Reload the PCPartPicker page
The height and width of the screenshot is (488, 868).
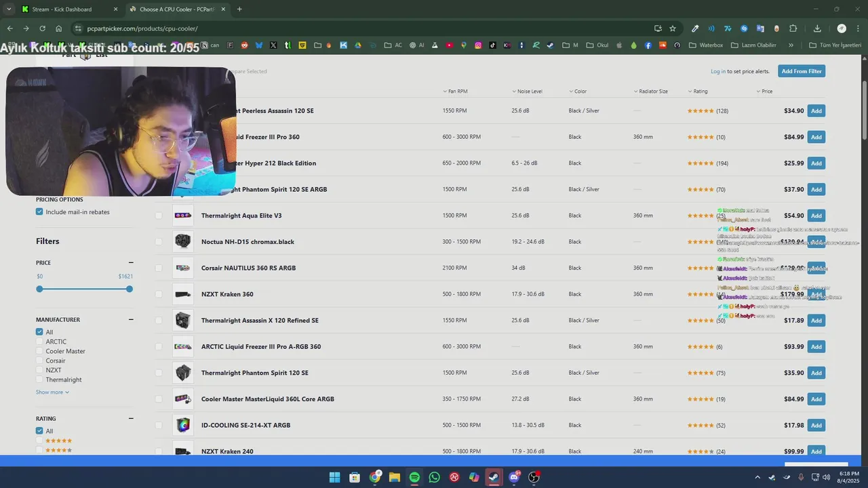(x=42, y=28)
